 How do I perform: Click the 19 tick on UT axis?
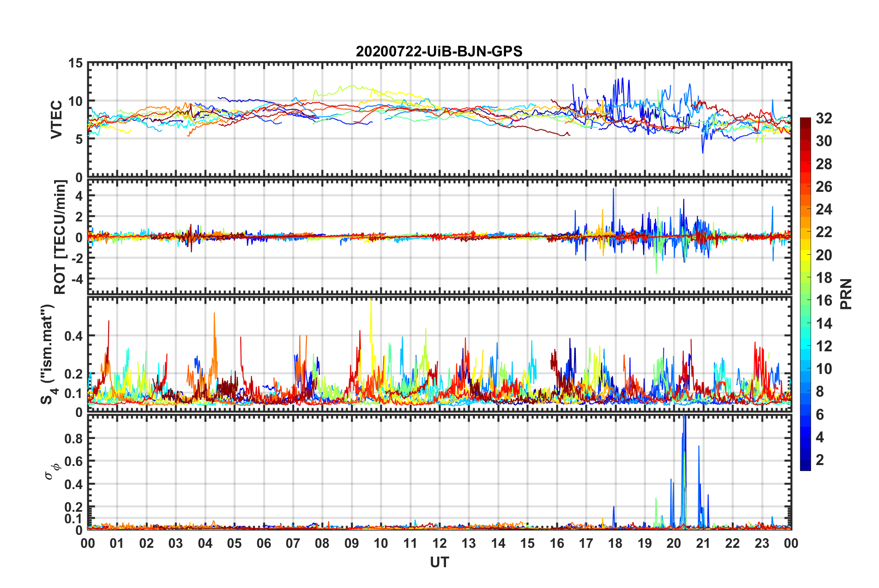[645, 543]
